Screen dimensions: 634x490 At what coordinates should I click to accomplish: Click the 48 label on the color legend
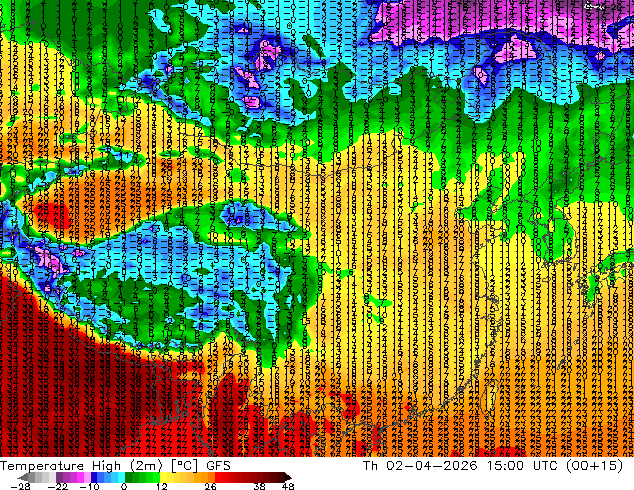pos(288,486)
